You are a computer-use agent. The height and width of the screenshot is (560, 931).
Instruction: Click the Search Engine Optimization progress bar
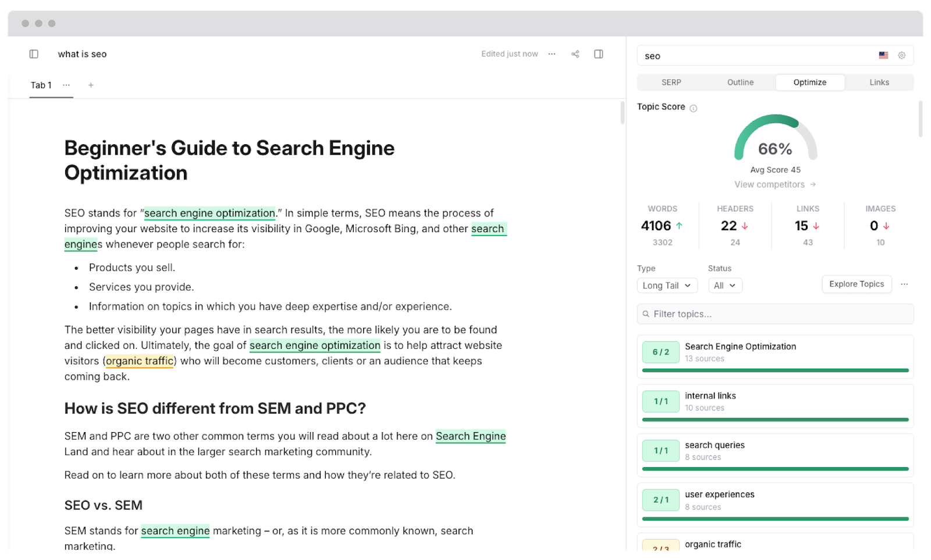pos(774,370)
